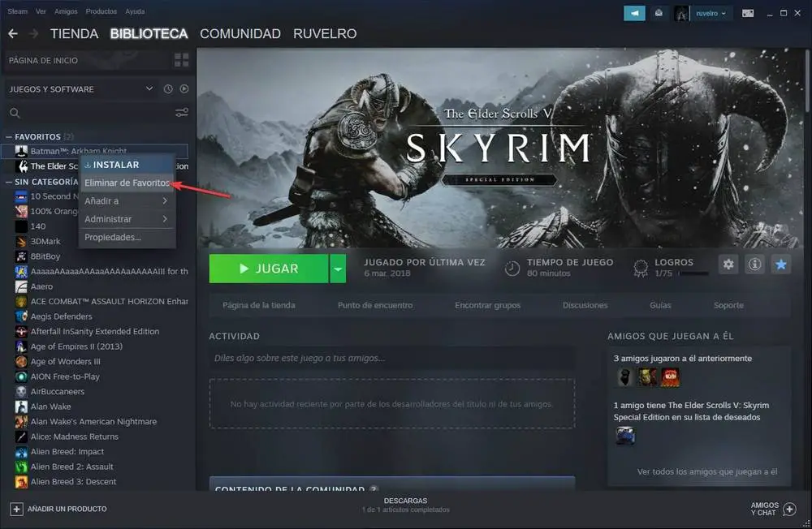Select Batman Arkham Knight in favorites
The image size is (812, 529).
click(95, 151)
